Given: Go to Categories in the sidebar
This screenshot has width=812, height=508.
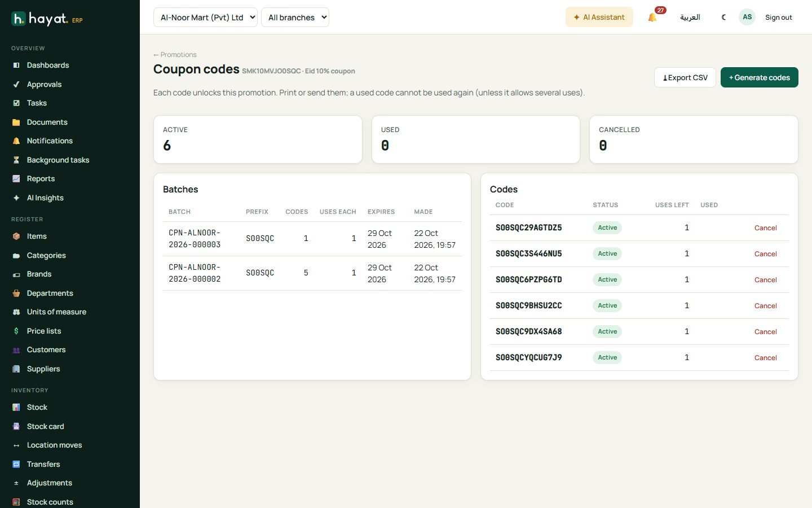Looking at the screenshot, I should click(x=46, y=256).
